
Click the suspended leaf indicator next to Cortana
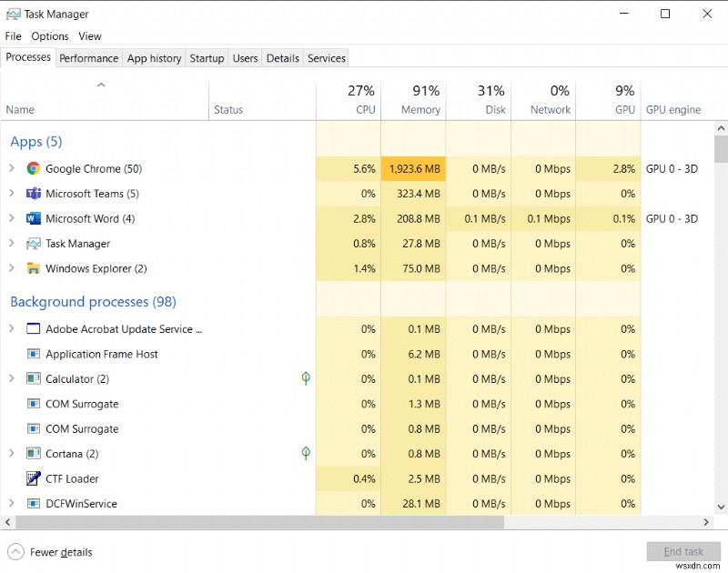(x=306, y=453)
